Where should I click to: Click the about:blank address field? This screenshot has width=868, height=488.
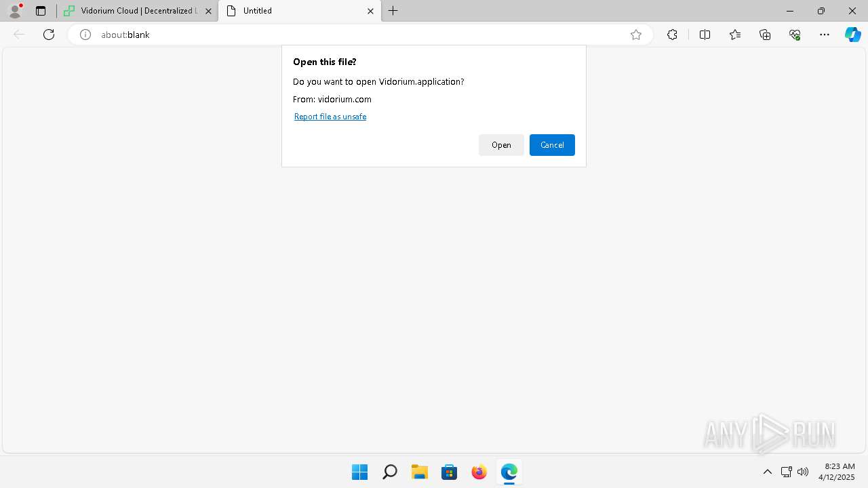[359, 35]
